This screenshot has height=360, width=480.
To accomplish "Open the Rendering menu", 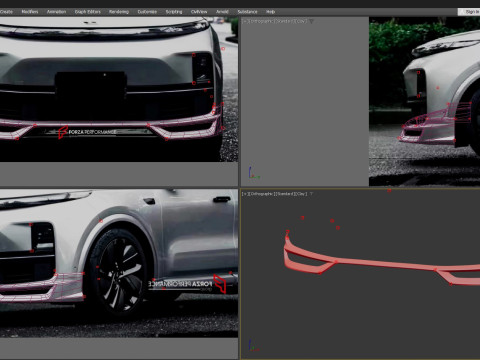I will tap(119, 12).
